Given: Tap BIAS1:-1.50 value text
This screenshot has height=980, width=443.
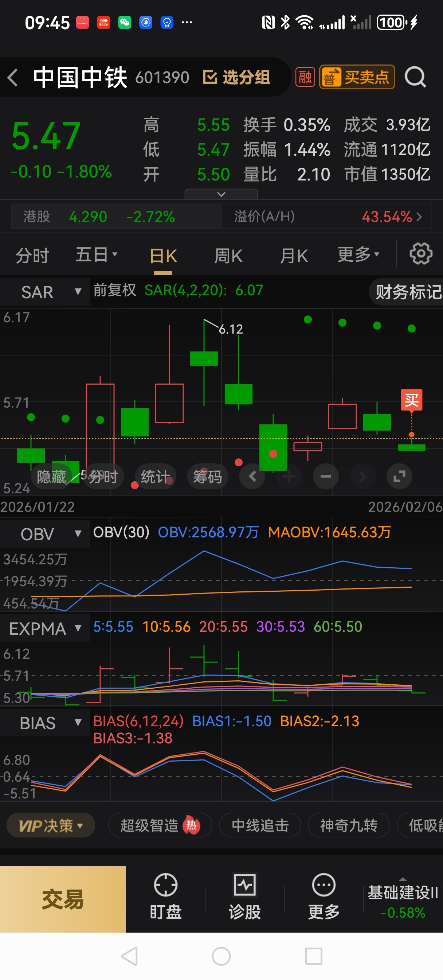Looking at the screenshot, I should click(x=232, y=721).
